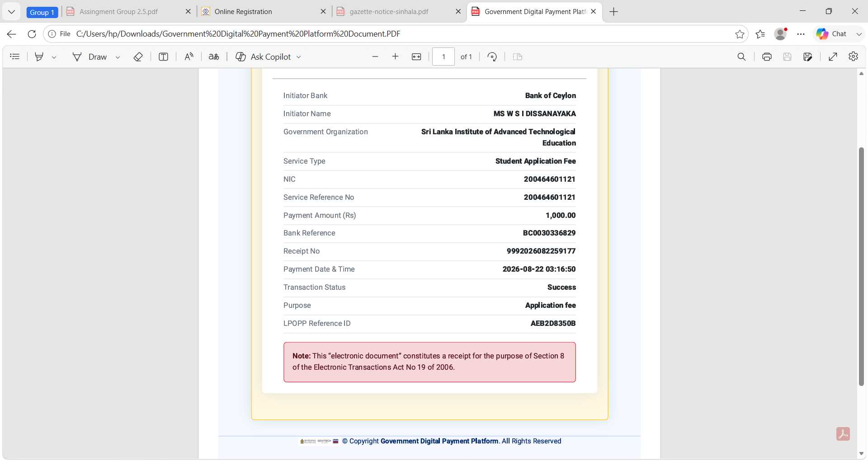Open the Draw pen options dropdown
The image size is (868, 461).
tap(118, 57)
